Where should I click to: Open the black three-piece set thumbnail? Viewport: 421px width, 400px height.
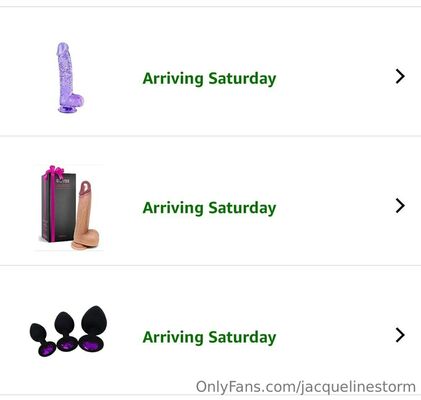click(x=68, y=331)
